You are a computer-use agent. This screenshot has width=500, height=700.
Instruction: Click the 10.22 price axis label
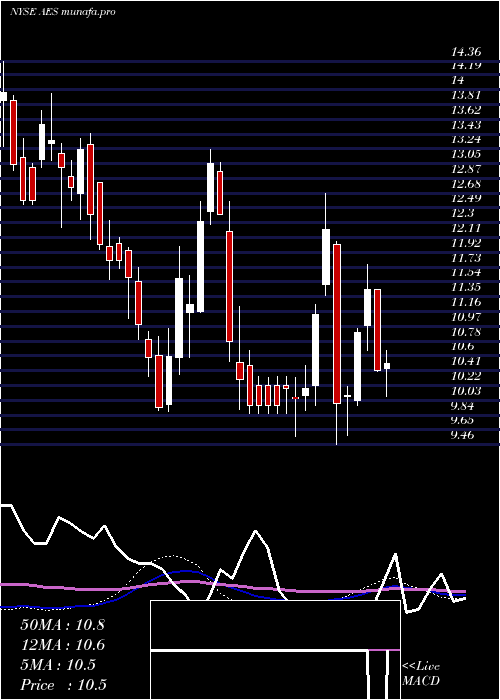pyautogui.click(x=466, y=375)
